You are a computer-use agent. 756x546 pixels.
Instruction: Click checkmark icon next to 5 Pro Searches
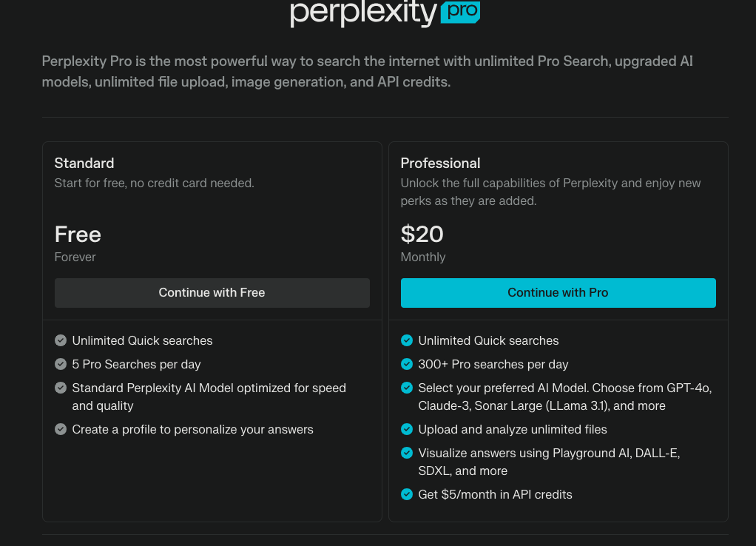tap(61, 364)
